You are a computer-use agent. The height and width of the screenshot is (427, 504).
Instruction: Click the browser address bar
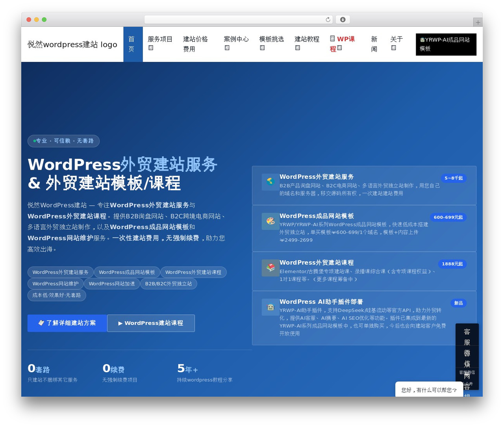[x=239, y=19]
